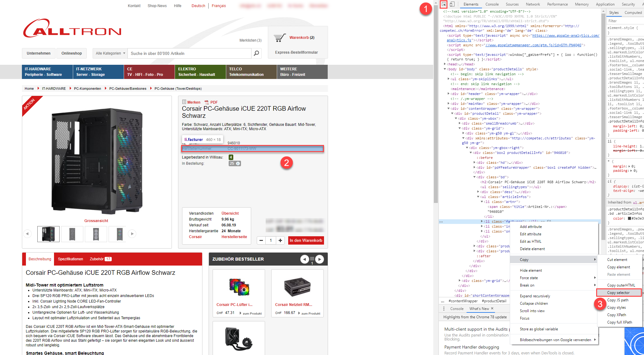
Task: Open the PDF icon link
Action: (207, 102)
